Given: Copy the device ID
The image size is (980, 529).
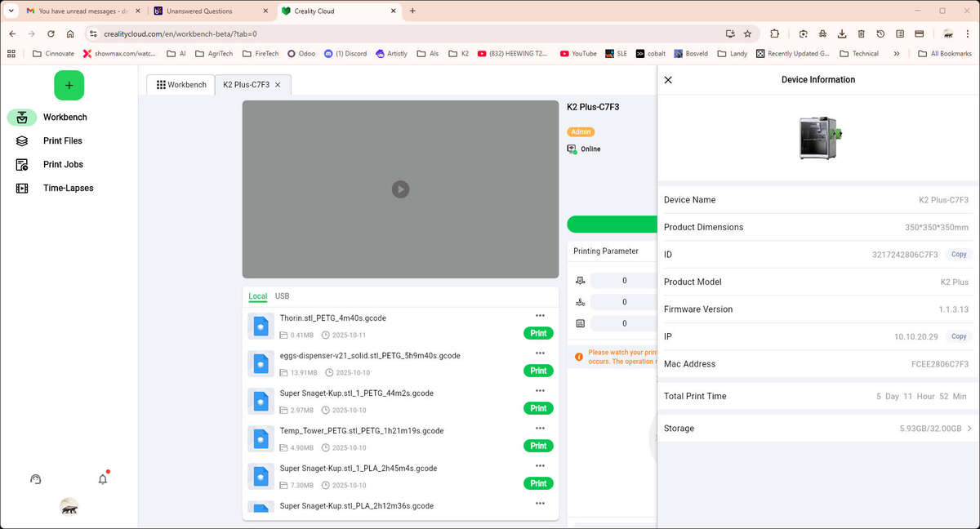Looking at the screenshot, I should (x=959, y=255).
